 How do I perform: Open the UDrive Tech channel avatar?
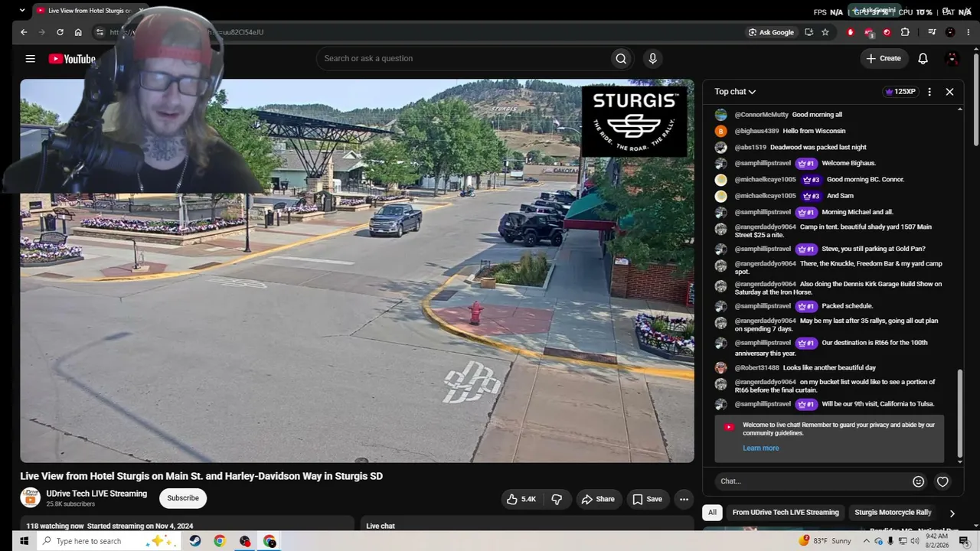30,497
